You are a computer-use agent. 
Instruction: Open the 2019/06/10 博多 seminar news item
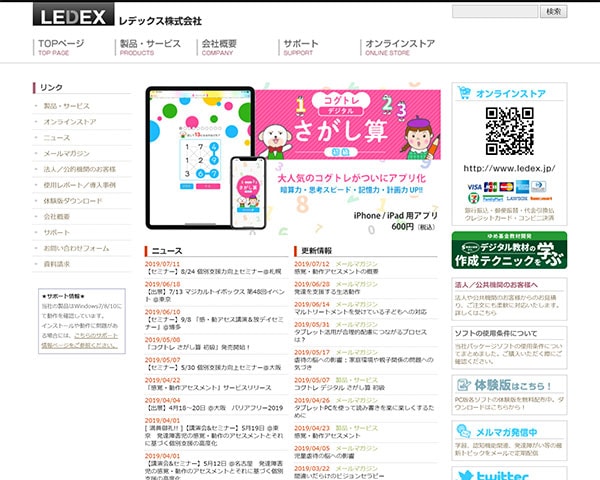214,323
